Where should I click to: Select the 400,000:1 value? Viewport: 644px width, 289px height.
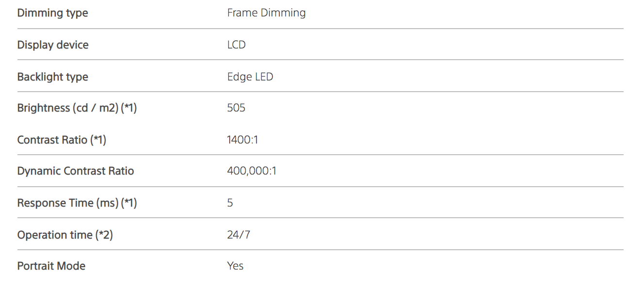[252, 171]
